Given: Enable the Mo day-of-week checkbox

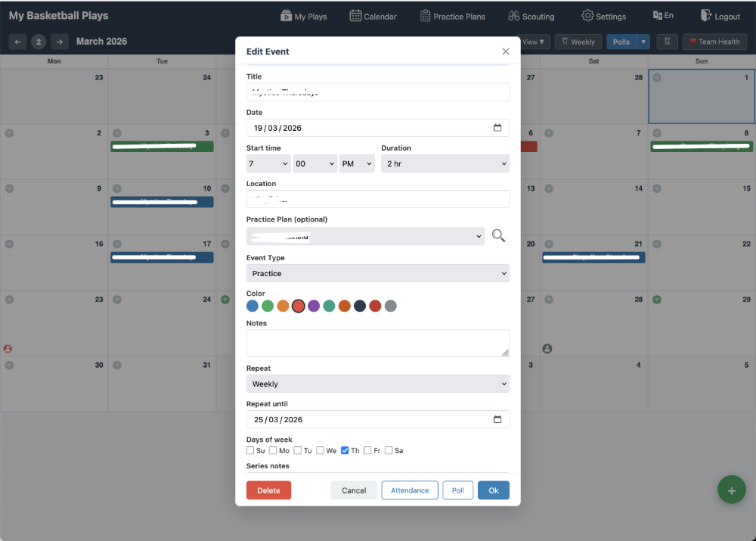Looking at the screenshot, I should [274, 450].
